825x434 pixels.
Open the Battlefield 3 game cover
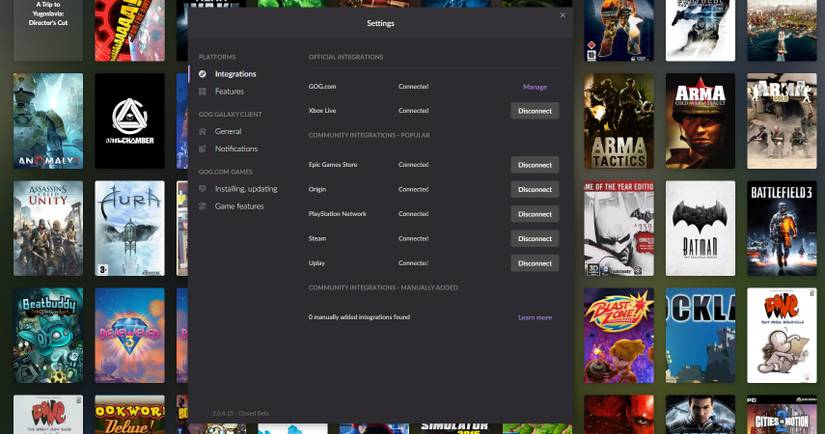[782, 228]
